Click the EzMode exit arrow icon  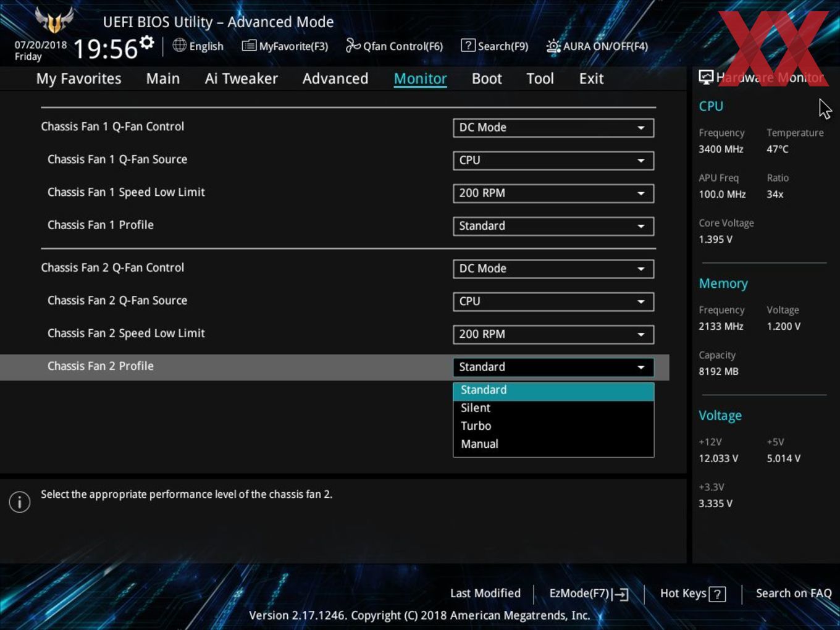tap(621, 594)
